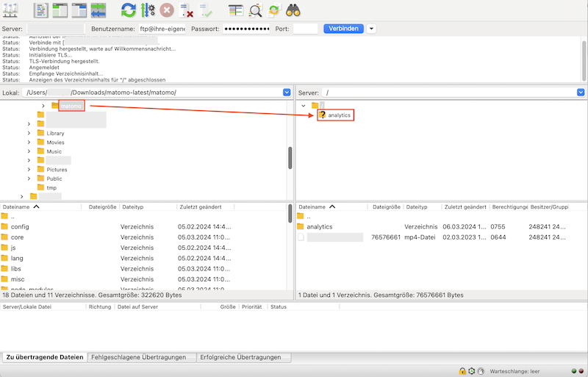
Task: Select the misc row in local file list
Action: pos(143,279)
